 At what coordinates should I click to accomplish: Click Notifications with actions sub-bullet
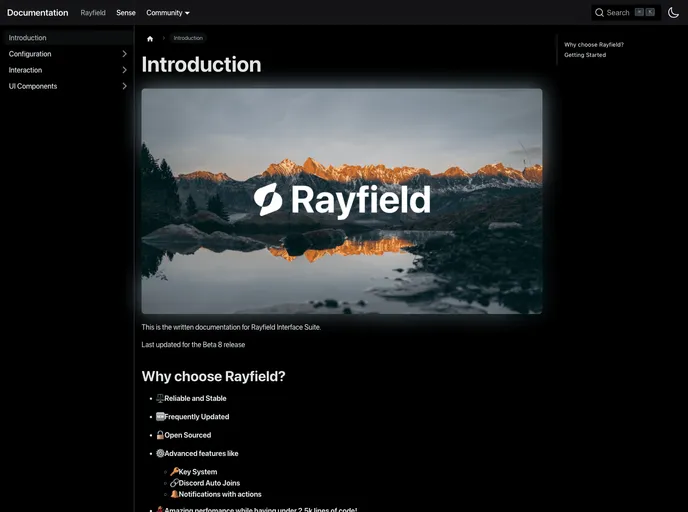(220, 494)
